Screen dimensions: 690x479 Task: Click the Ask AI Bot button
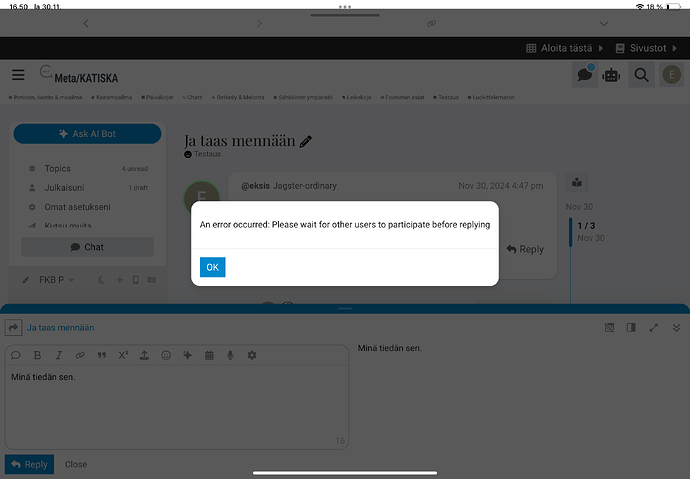(87, 134)
